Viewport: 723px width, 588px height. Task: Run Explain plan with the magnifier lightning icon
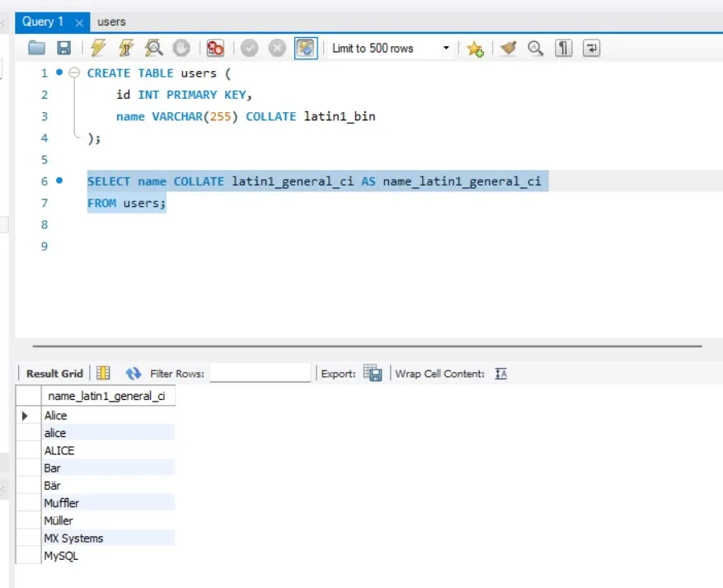tap(153, 48)
